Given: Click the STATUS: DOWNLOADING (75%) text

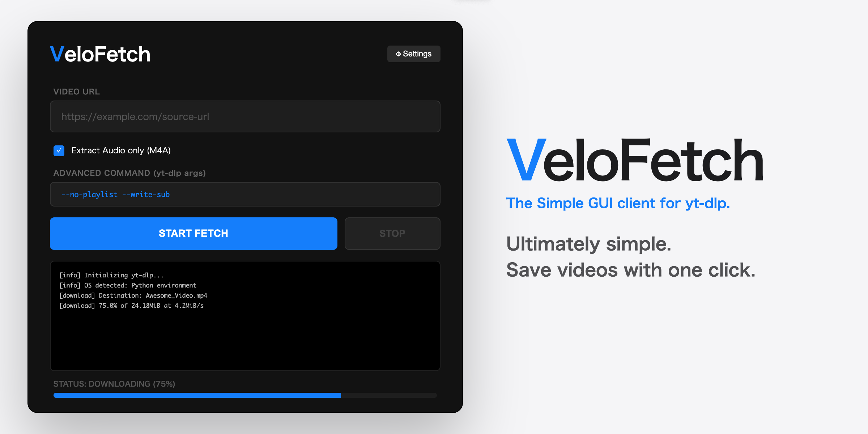Looking at the screenshot, I should coord(114,384).
